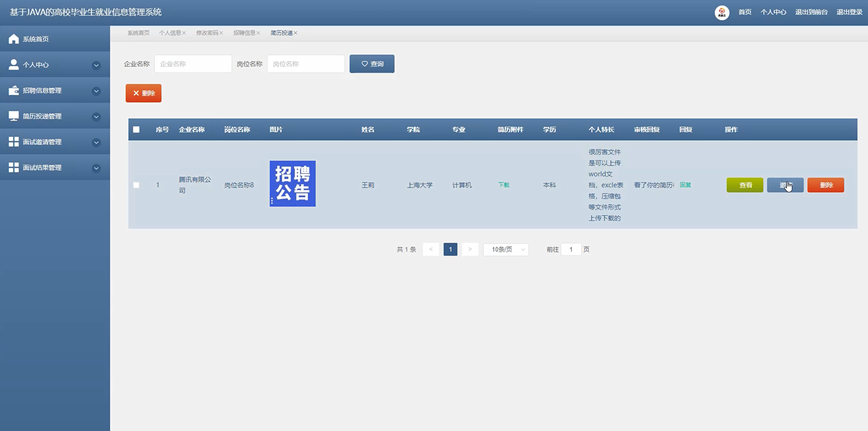Click the grid icon beside 面试邀请管理

[14, 142]
